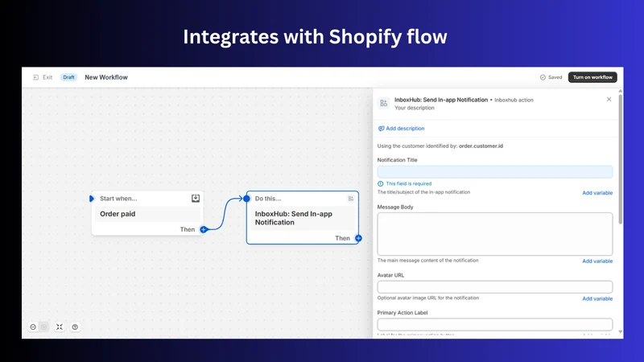The height and width of the screenshot is (362, 644).
Task: Click the Do this... label
Action: [x=268, y=199]
